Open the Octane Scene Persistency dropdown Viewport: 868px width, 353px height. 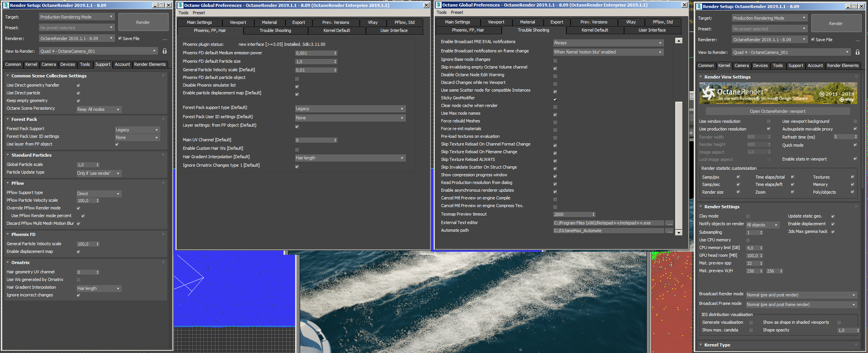pos(99,109)
